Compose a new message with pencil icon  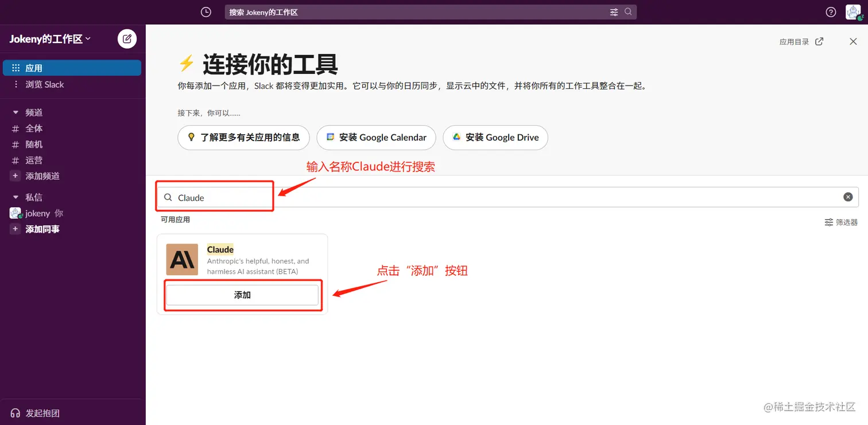point(127,39)
